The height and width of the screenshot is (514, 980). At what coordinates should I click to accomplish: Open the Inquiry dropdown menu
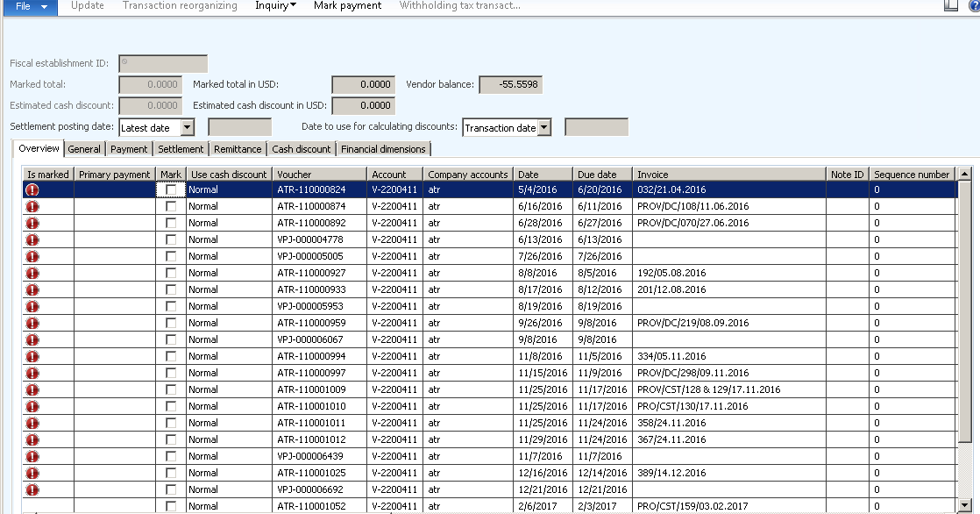pos(274,5)
